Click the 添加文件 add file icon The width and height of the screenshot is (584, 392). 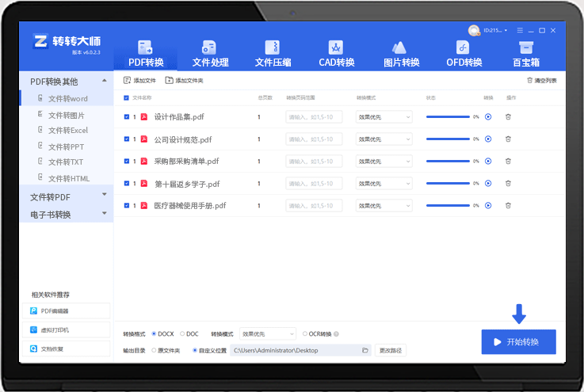[127, 81]
